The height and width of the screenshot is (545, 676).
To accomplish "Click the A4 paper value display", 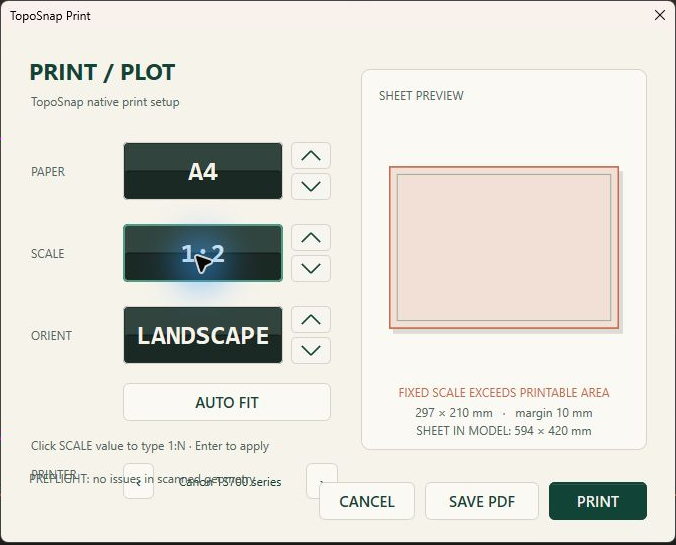I will (x=203, y=171).
